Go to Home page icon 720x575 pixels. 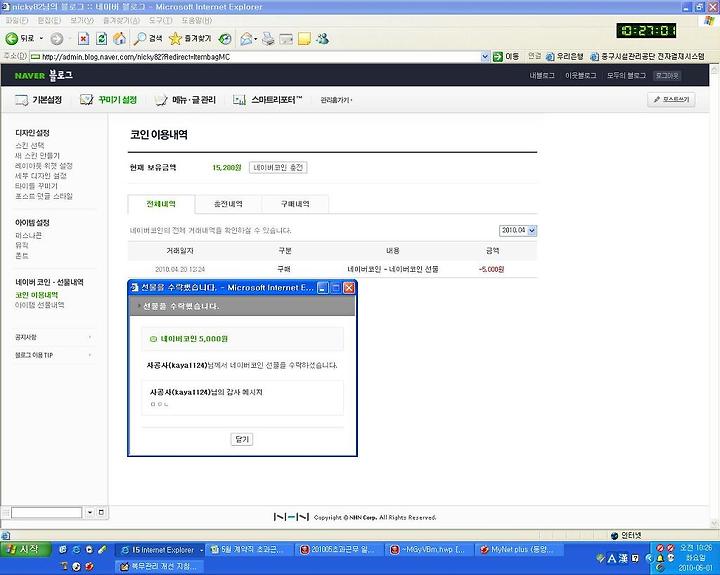tap(119, 39)
